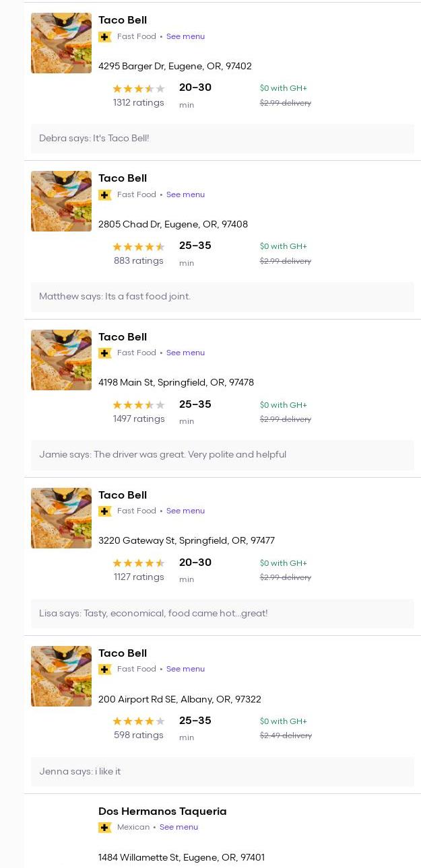Click star rating above 883 ratings

[x=138, y=247]
